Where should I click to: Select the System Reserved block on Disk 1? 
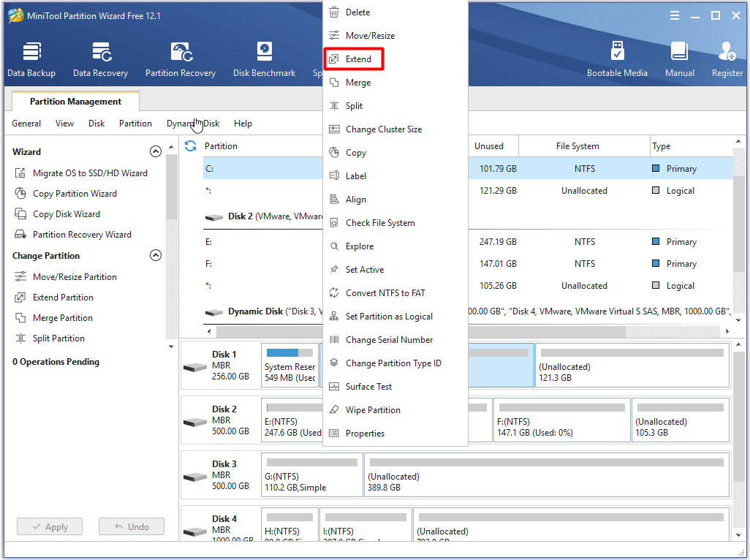tap(290, 366)
